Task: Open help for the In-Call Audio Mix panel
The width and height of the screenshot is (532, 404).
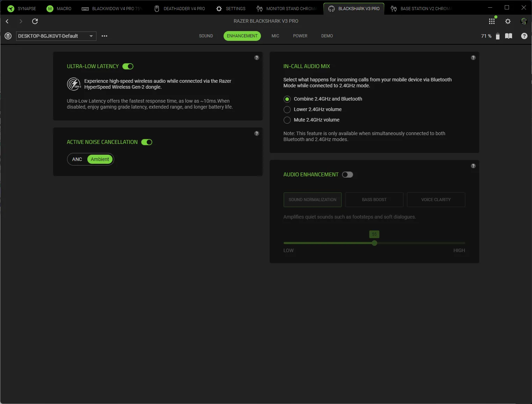Action: click(x=473, y=58)
